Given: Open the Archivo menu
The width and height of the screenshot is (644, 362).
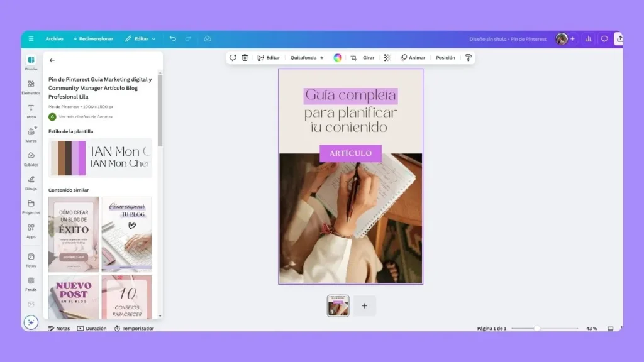Looking at the screenshot, I should (54, 38).
